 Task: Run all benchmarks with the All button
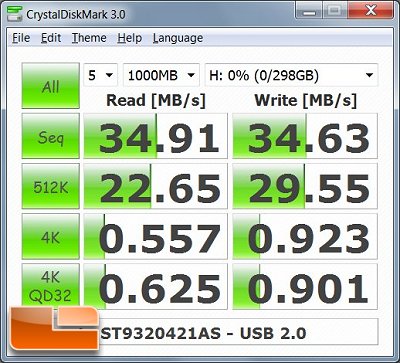51,86
